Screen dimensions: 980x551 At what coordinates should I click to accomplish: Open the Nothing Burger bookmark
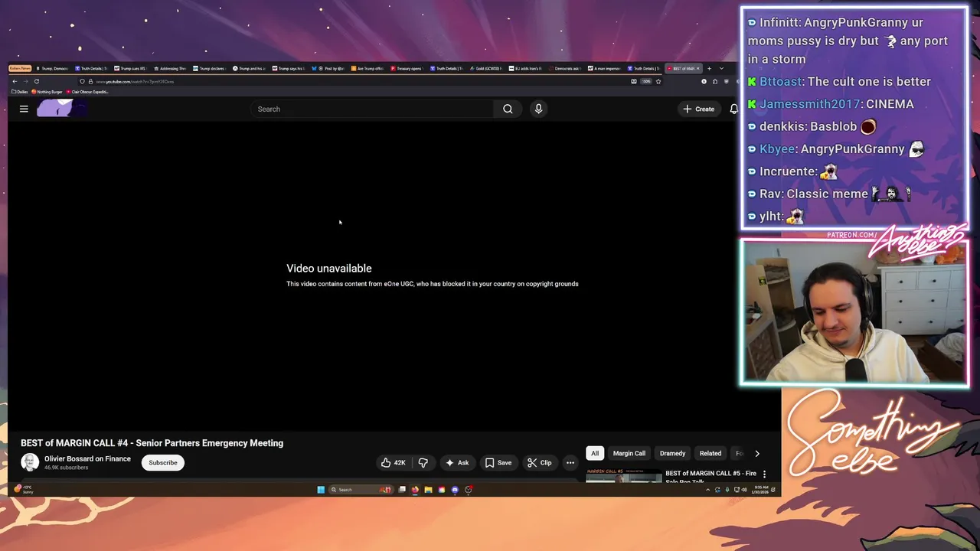[47, 92]
